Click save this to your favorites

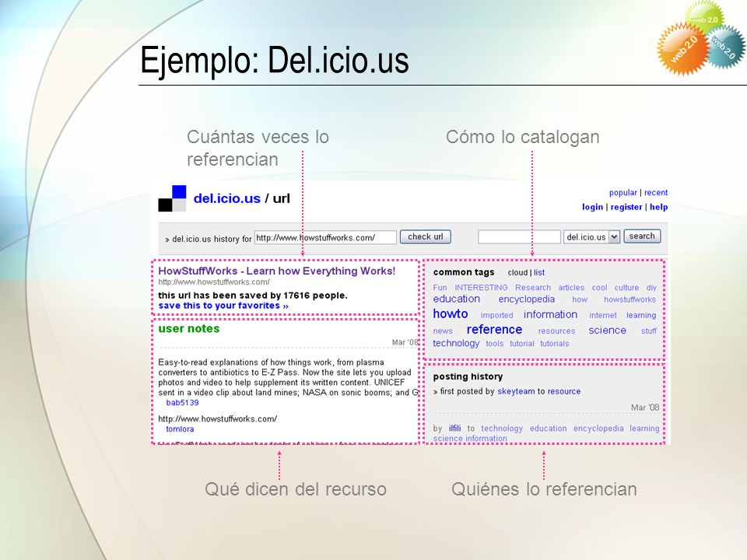(x=223, y=306)
